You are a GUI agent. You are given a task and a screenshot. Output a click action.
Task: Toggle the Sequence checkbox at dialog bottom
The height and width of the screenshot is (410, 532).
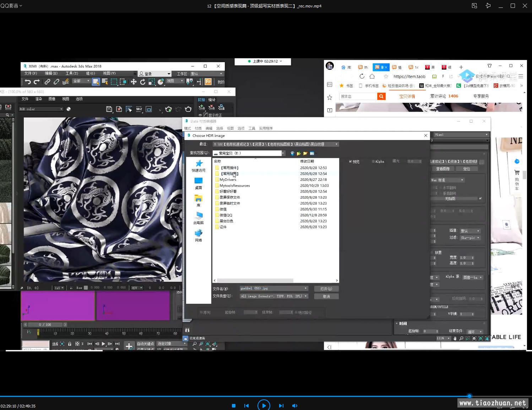point(201,312)
